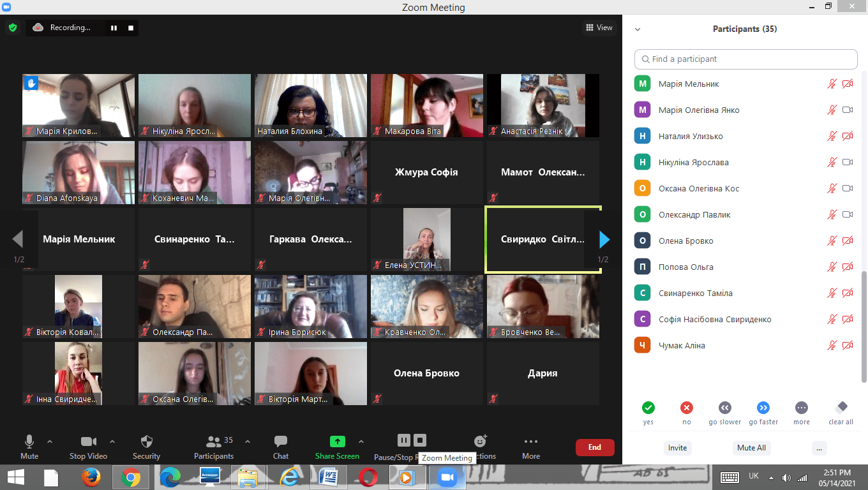
Task: Pause the recording in top bar
Action: 114,27
